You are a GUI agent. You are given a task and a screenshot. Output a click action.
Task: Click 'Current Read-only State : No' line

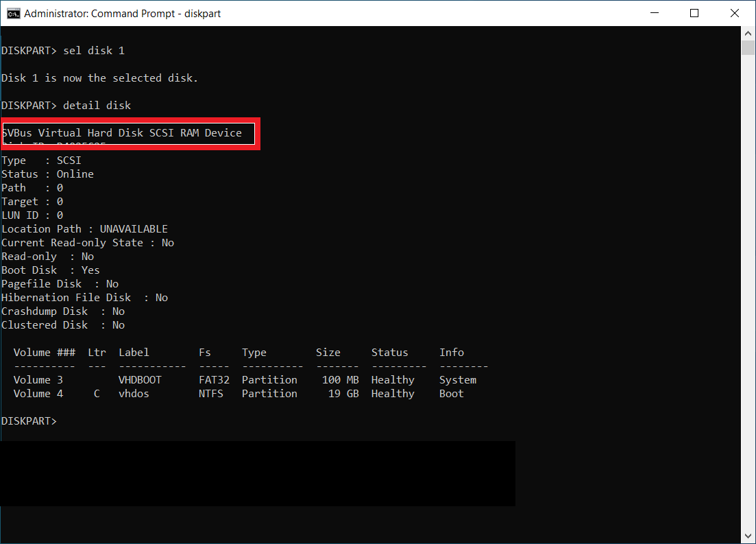click(87, 243)
